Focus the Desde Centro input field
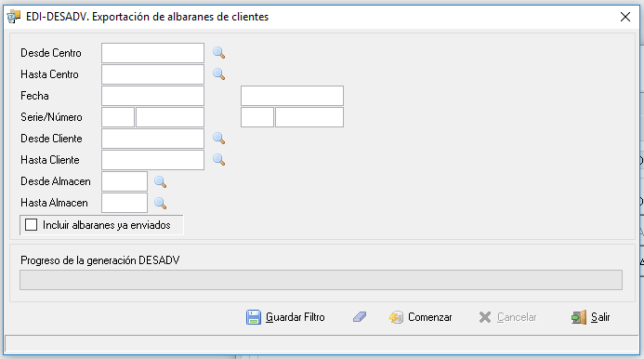The height and width of the screenshot is (359, 644). [152, 53]
